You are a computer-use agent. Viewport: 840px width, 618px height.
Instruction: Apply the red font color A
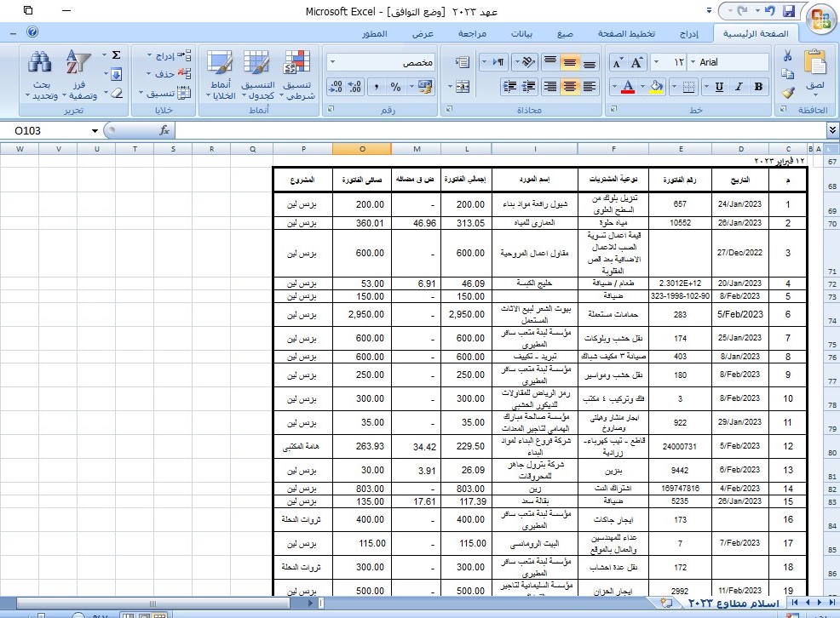pyautogui.click(x=629, y=87)
